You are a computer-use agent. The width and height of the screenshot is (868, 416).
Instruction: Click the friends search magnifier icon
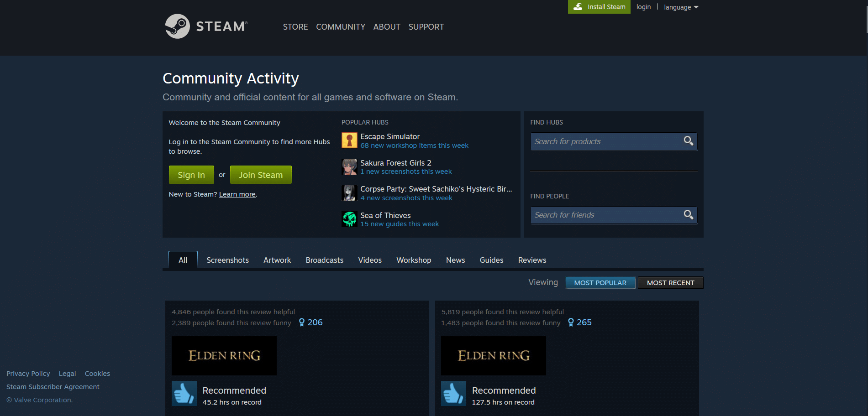(689, 215)
